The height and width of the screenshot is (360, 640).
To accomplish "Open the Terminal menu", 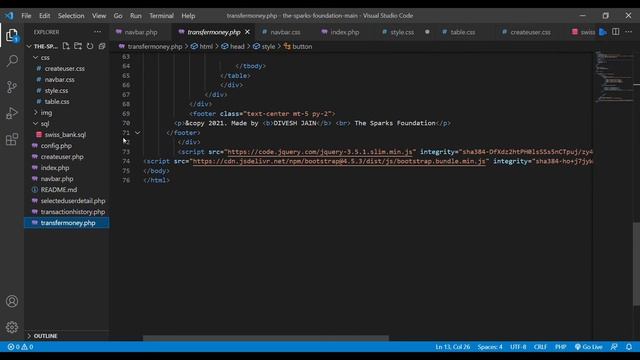I will tap(161, 16).
